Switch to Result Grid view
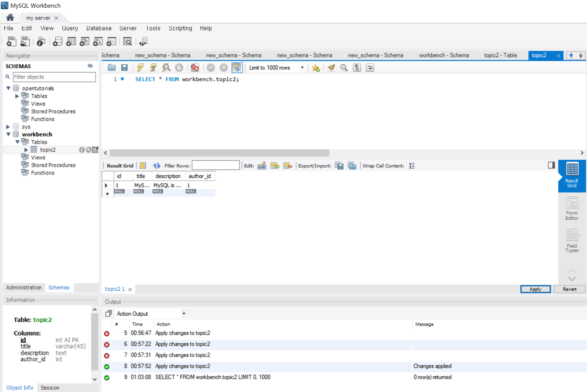 click(x=572, y=176)
